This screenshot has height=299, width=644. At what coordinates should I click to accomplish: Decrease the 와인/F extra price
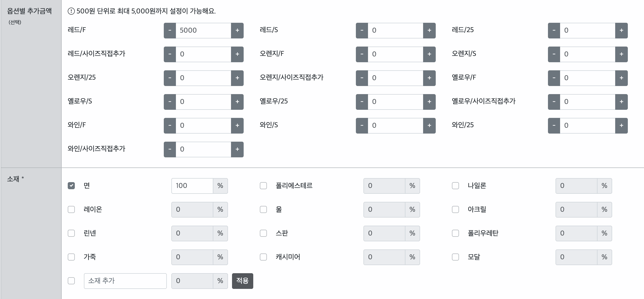170,125
